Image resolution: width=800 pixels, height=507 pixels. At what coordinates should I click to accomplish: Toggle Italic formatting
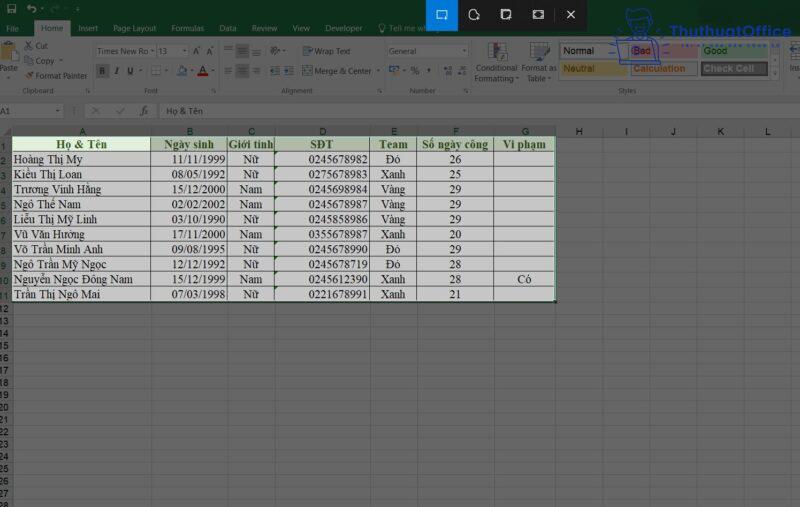click(116, 71)
